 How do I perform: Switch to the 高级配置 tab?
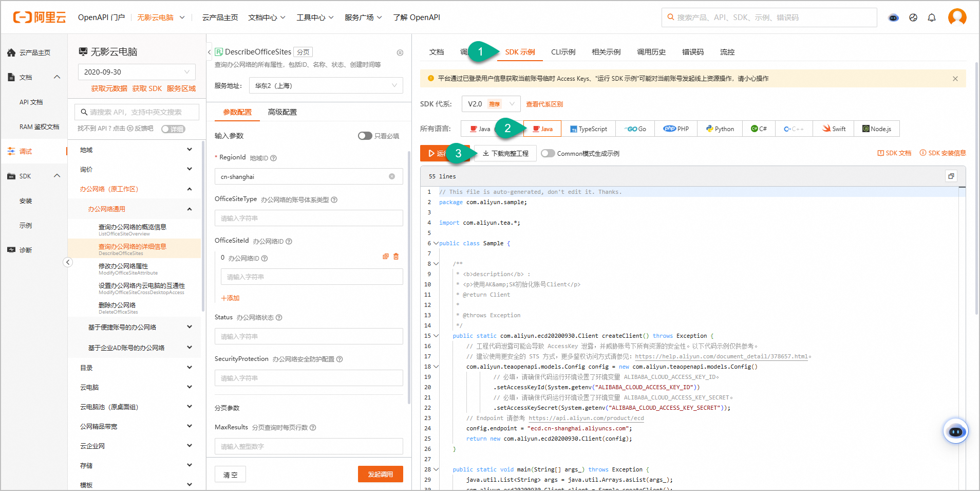[282, 112]
